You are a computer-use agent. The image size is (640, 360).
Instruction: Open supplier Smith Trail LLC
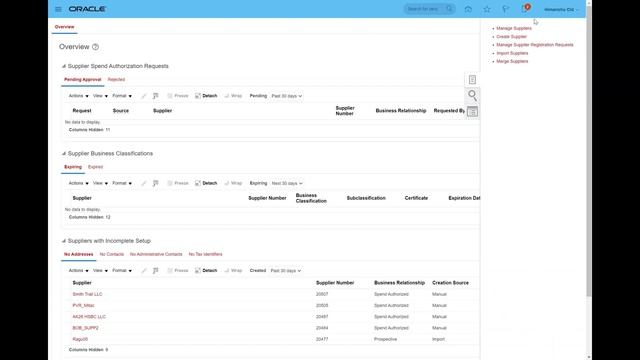pyautogui.click(x=87, y=294)
